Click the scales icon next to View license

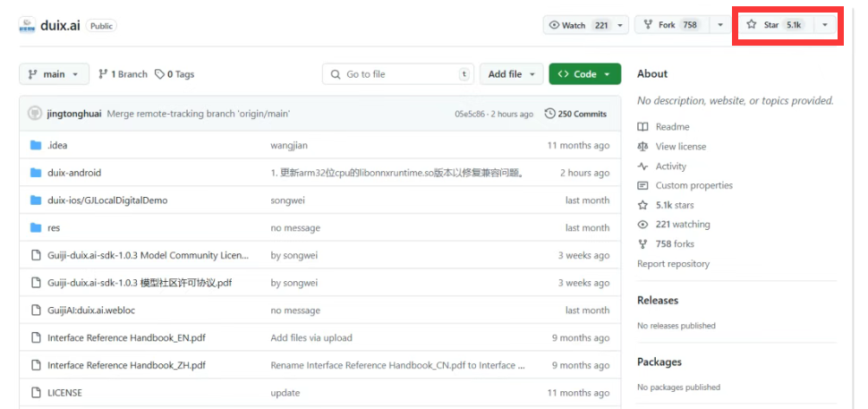(642, 147)
